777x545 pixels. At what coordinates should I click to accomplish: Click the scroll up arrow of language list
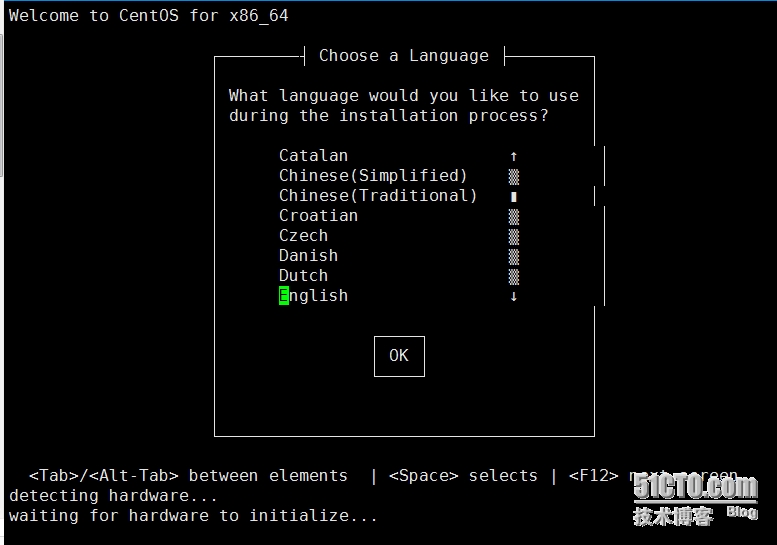tap(514, 157)
